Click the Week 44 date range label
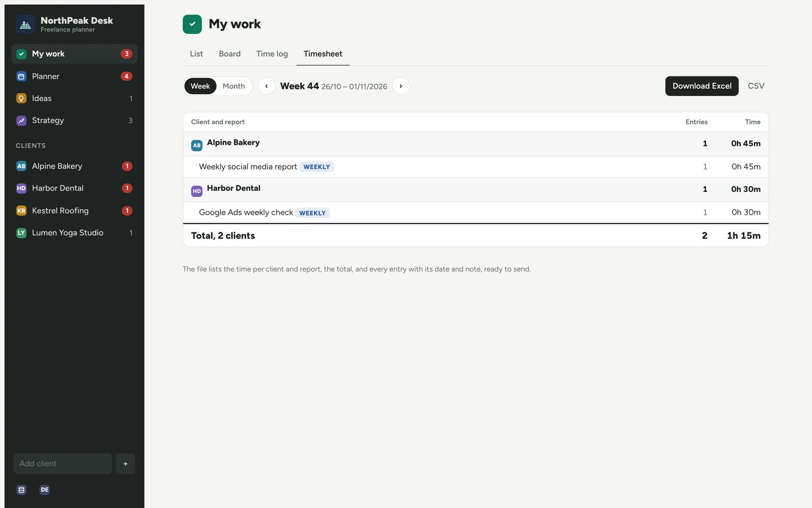 (x=334, y=86)
